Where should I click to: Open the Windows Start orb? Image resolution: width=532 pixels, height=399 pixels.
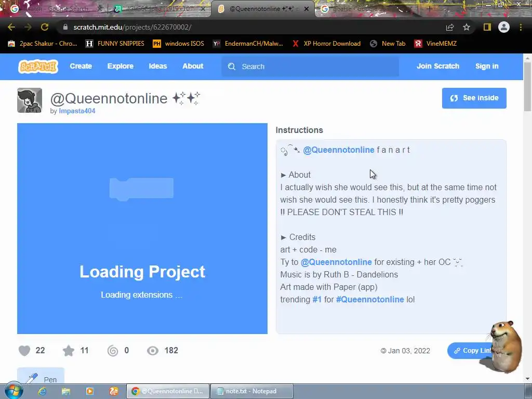(14, 391)
